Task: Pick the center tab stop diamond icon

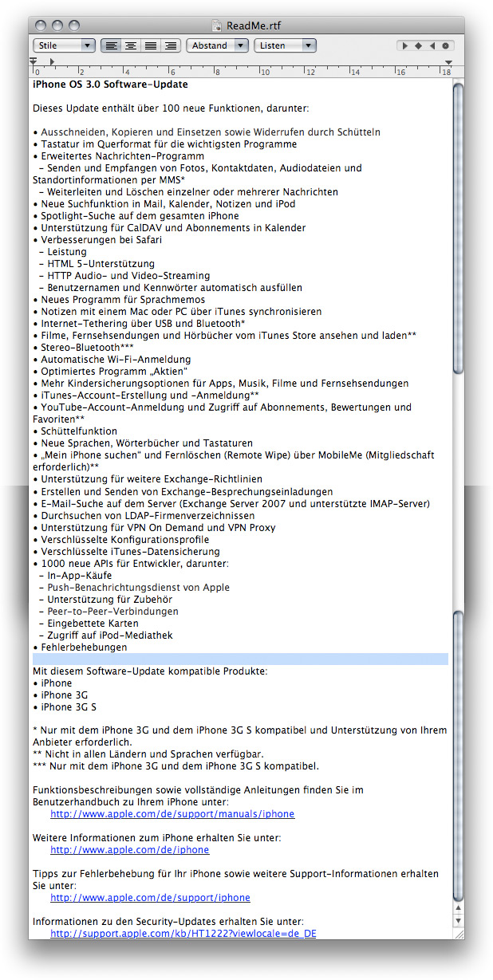Action: coord(418,46)
